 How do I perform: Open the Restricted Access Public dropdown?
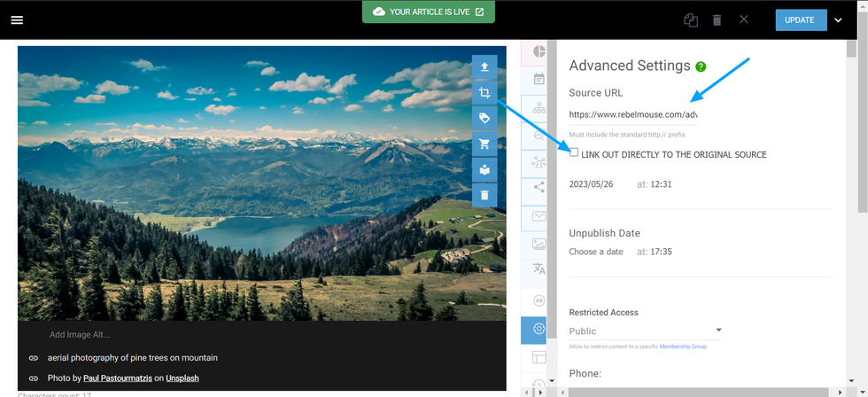tap(645, 331)
